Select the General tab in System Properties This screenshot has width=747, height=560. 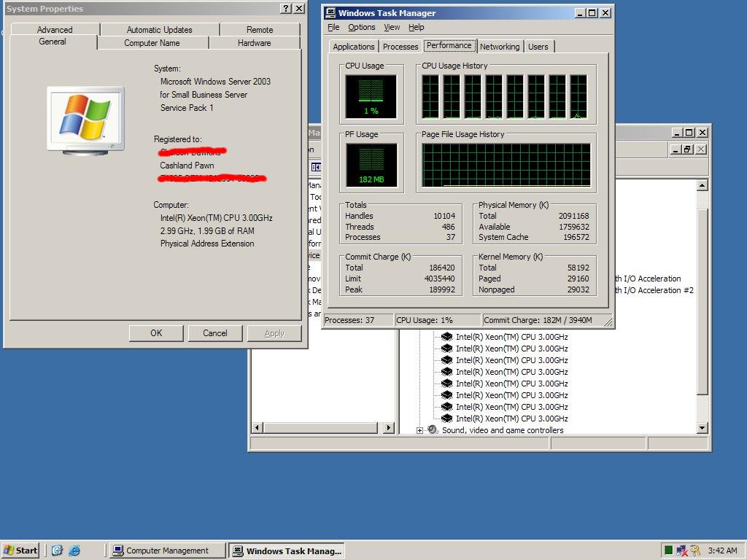[53, 42]
